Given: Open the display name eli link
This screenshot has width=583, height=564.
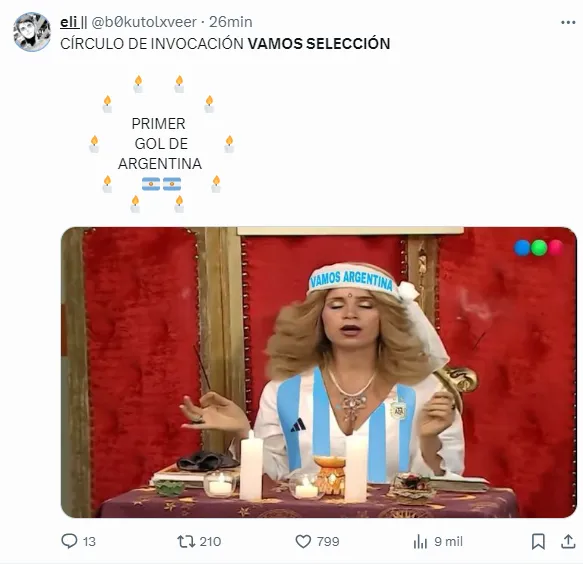Looking at the screenshot, I should [x=69, y=22].
